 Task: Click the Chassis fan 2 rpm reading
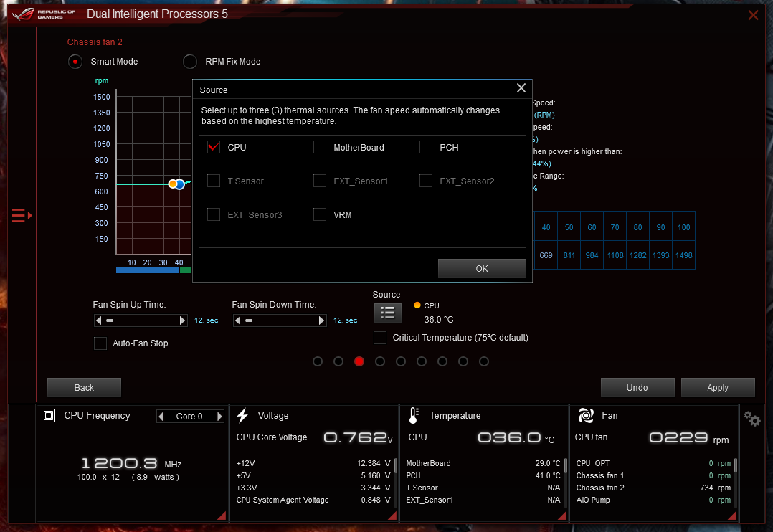(715, 488)
